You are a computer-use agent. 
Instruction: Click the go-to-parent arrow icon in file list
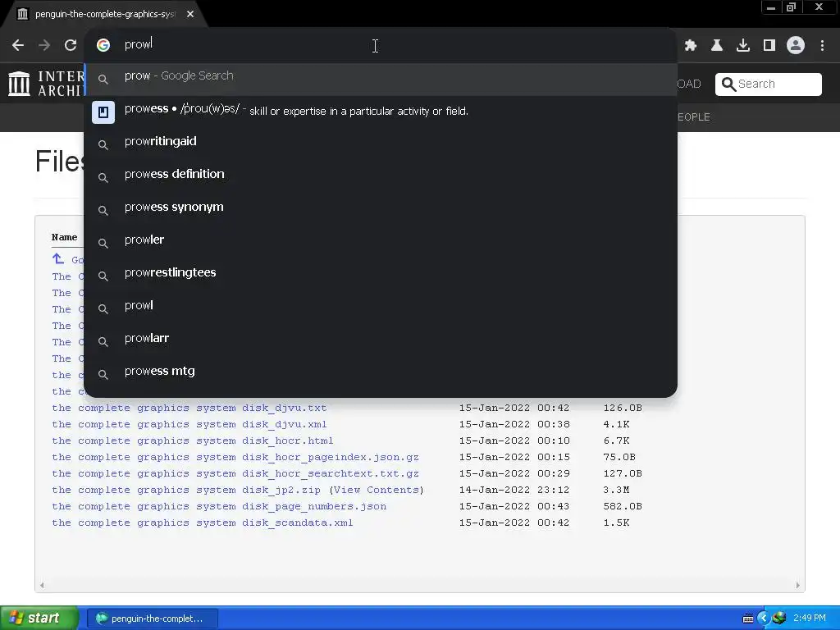click(58, 258)
